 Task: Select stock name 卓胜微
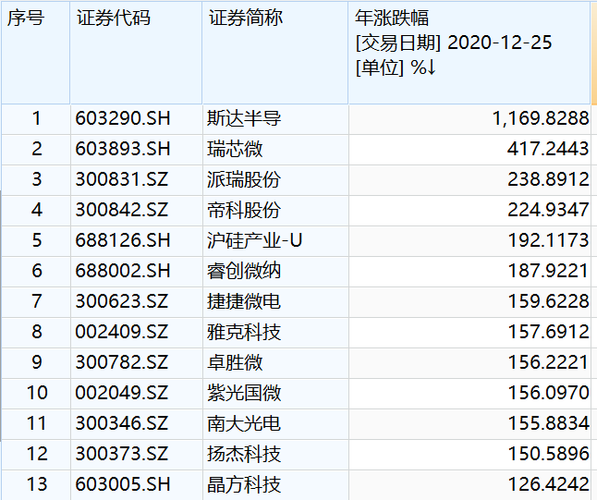click(x=235, y=362)
